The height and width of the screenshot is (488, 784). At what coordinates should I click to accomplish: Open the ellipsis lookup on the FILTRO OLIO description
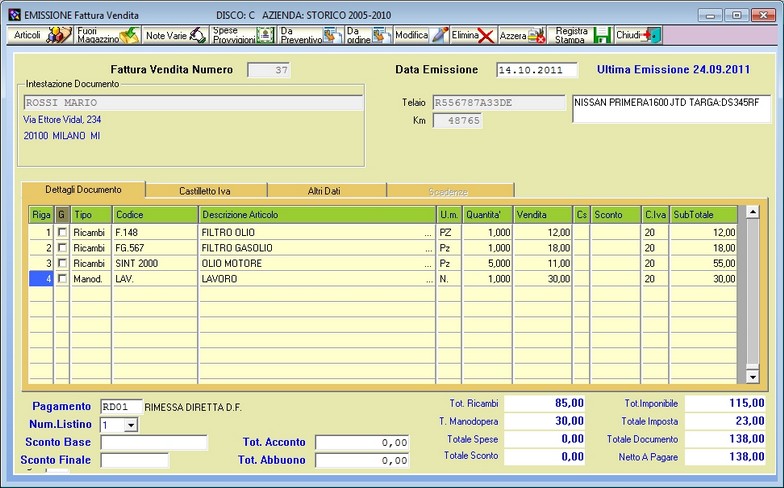pyautogui.click(x=428, y=234)
